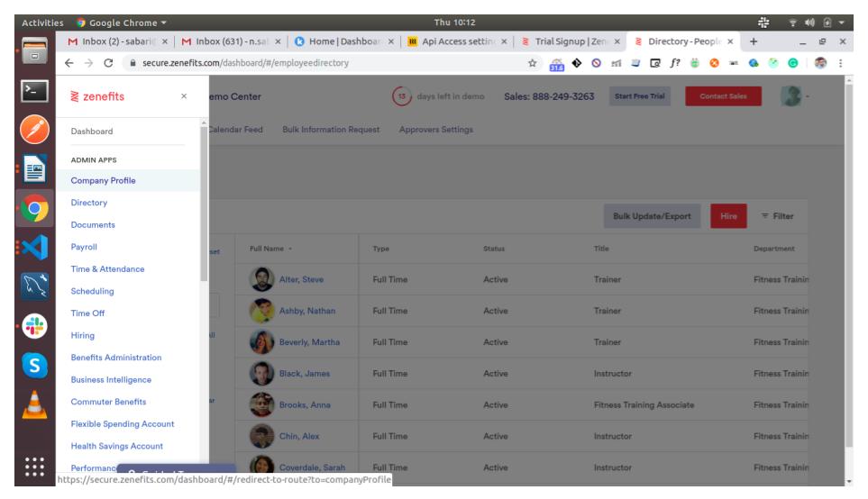Click the Chrome profile avatar icon

(x=820, y=63)
